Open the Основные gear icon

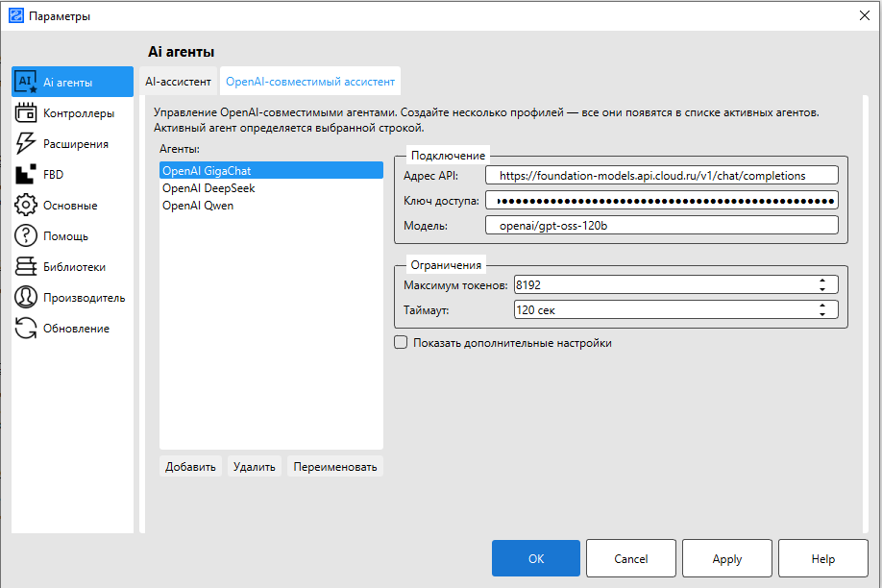(25, 205)
